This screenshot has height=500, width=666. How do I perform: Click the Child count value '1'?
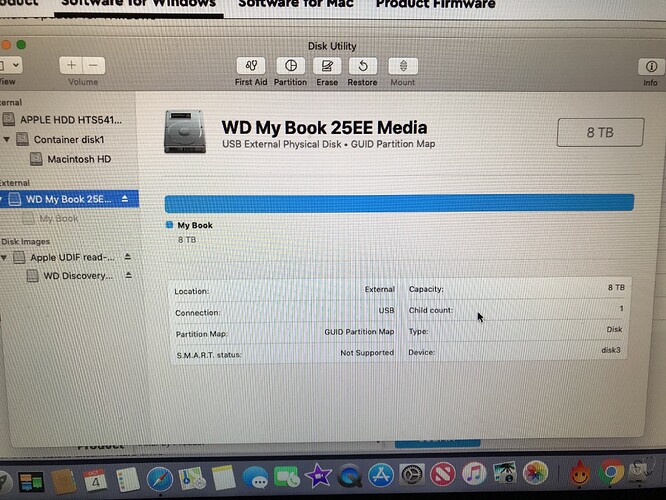point(621,308)
